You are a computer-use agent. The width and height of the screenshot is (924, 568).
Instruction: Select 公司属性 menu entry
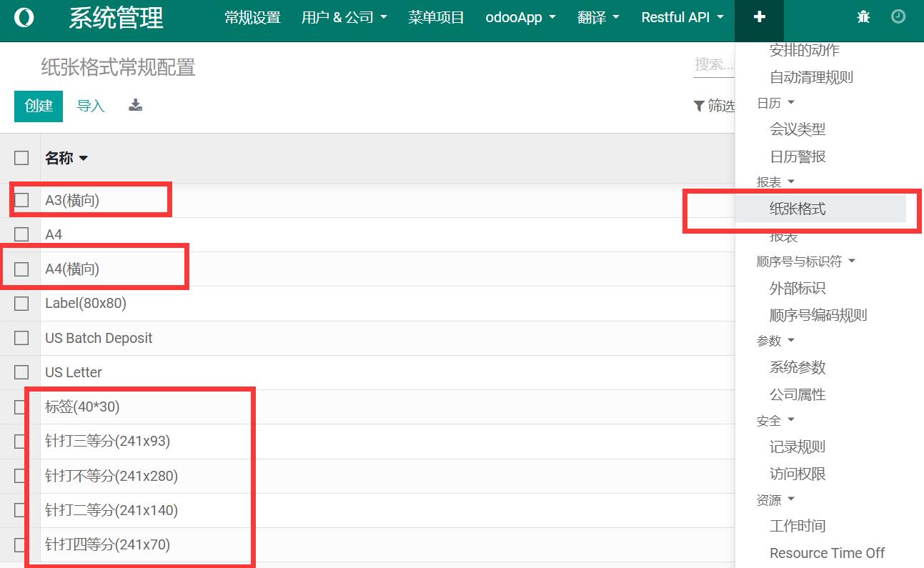(x=798, y=394)
